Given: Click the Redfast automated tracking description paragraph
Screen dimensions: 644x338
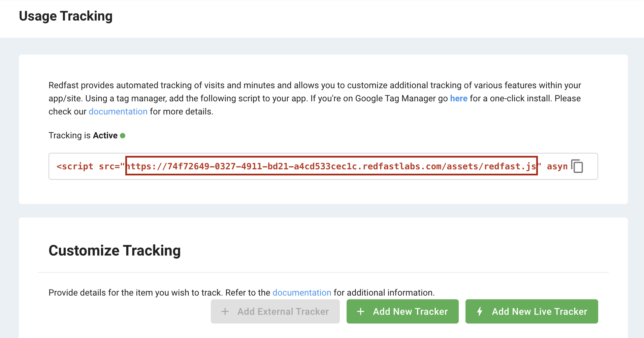Looking at the screenshot, I should click(315, 98).
